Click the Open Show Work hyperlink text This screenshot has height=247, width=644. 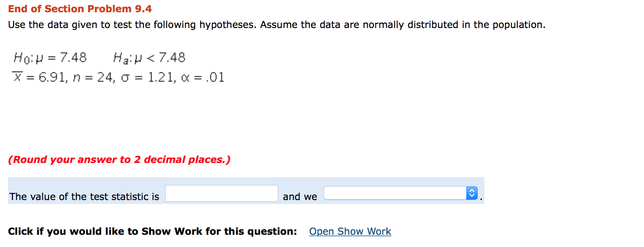(350, 232)
